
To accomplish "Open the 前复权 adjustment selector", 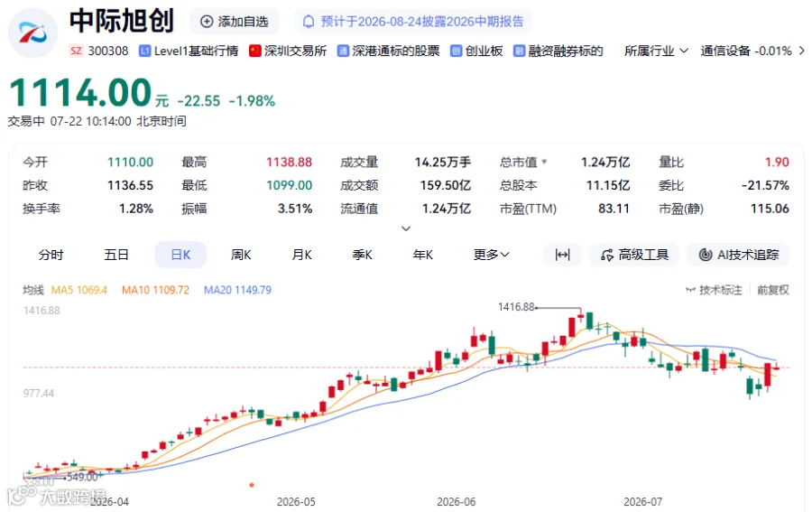I will (773, 290).
